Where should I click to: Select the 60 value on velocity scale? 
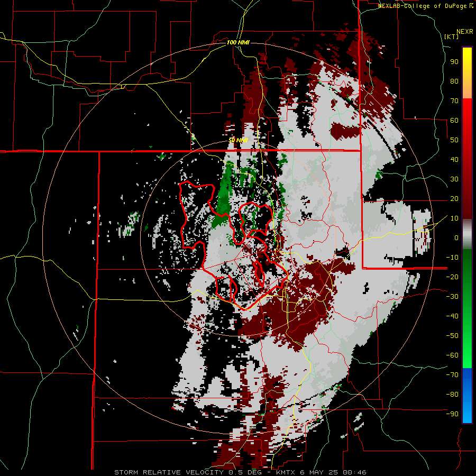point(454,120)
